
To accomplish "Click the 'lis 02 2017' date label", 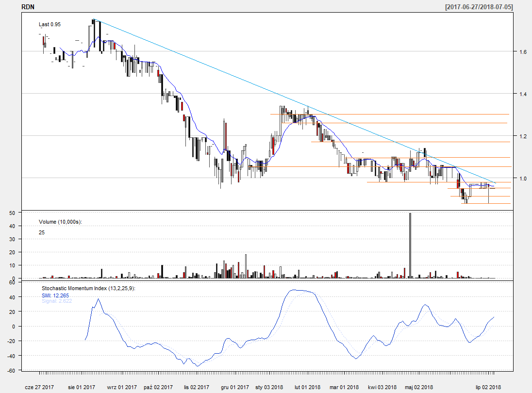I will [x=197, y=387].
